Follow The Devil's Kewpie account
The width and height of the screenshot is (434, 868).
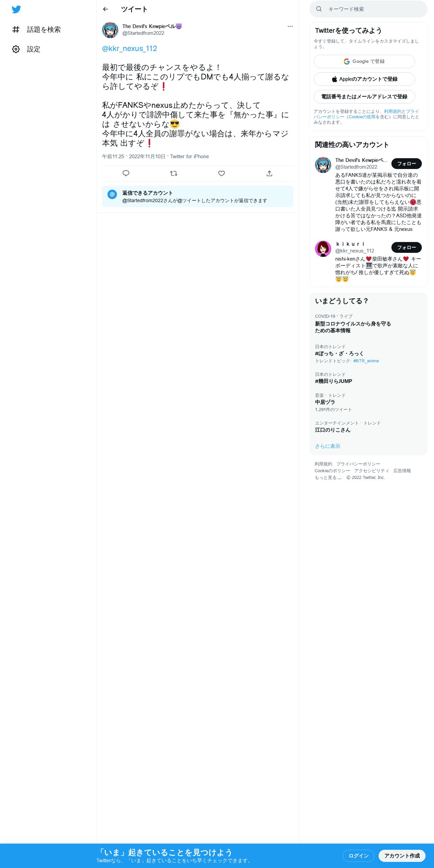[407, 164]
